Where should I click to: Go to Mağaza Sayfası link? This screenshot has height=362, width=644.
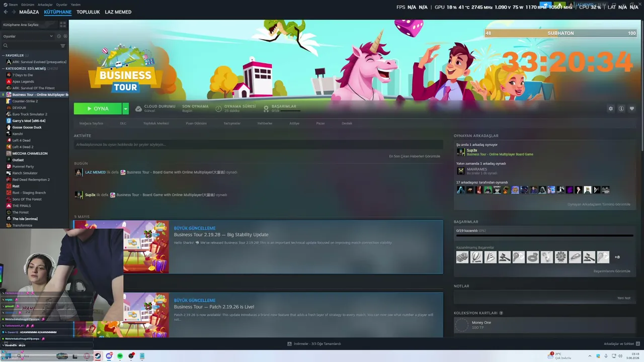91,123
